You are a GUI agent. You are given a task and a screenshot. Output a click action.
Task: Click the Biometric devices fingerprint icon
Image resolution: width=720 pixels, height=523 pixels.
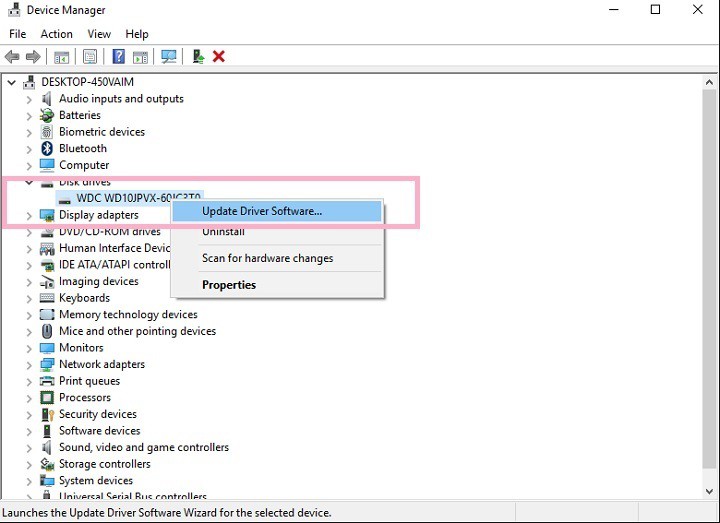(47, 132)
